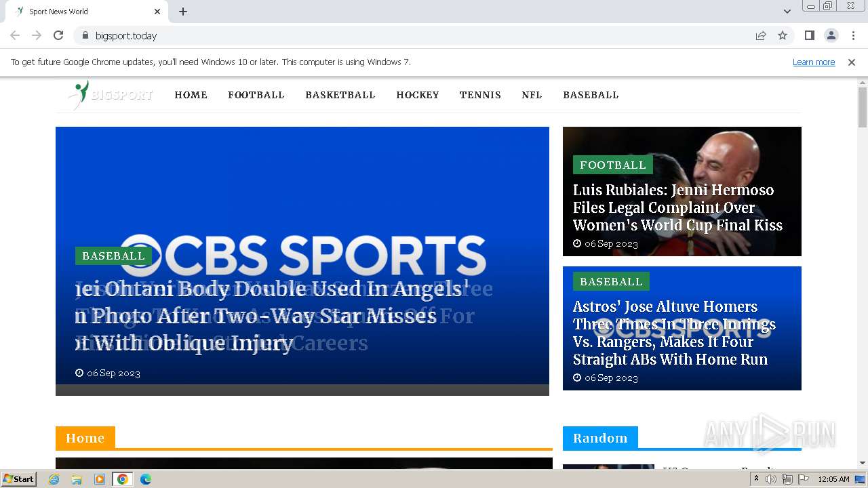Viewport: 868px width, 488px height.
Task: Open the NFL section
Action: tap(532, 95)
